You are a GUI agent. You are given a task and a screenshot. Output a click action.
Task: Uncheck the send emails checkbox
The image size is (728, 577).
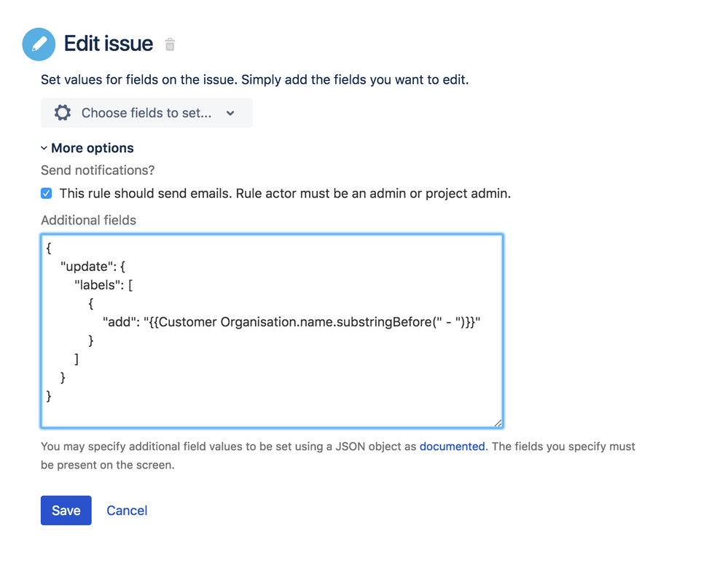click(47, 193)
